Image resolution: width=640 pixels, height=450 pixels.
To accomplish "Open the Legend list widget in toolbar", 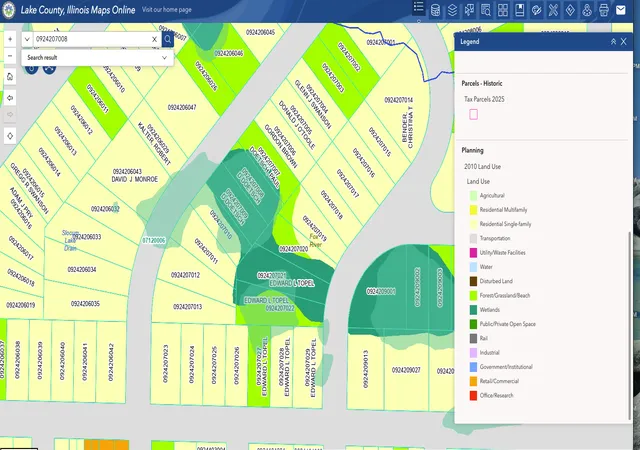I will (x=418, y=8).
